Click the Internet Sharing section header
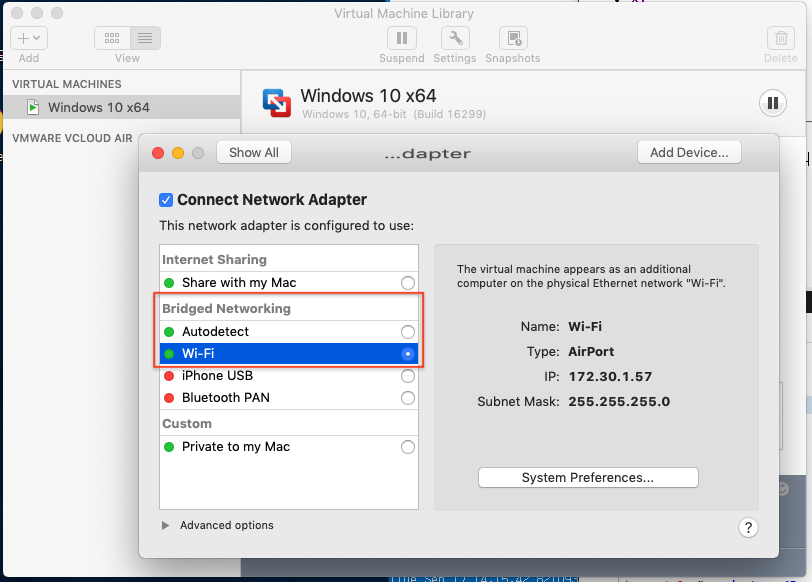Screen dimensions: 812x582 click(214, 259)
